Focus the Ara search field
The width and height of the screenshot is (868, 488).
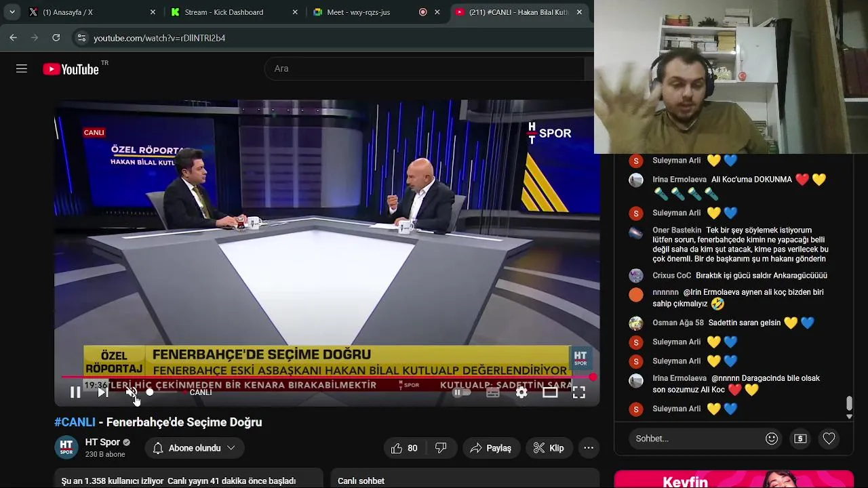tap(424, 68)
